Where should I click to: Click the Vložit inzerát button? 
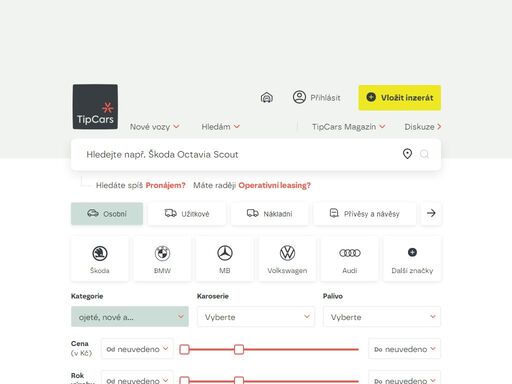pos(400,98)
